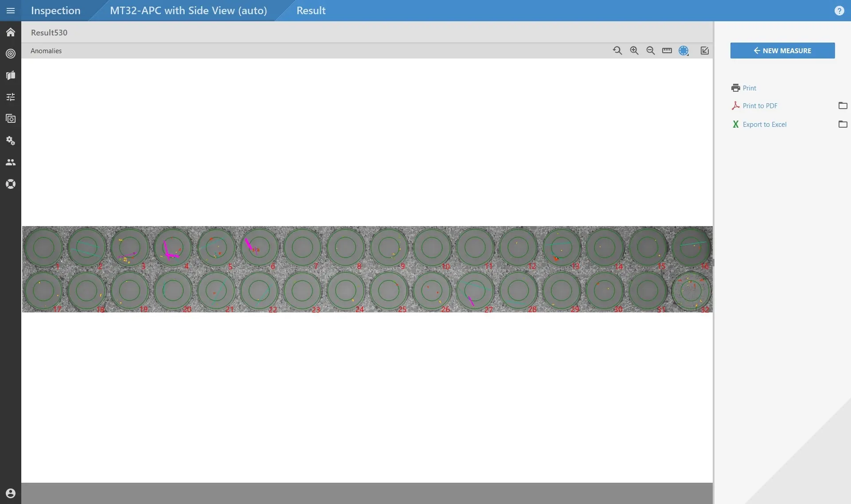Open the parameter settings sliders icon

10,97
